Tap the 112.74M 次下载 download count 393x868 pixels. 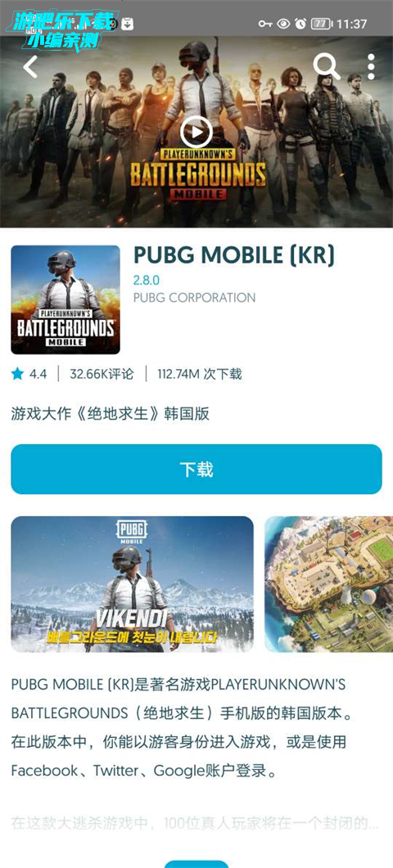[x=200, y=374]
